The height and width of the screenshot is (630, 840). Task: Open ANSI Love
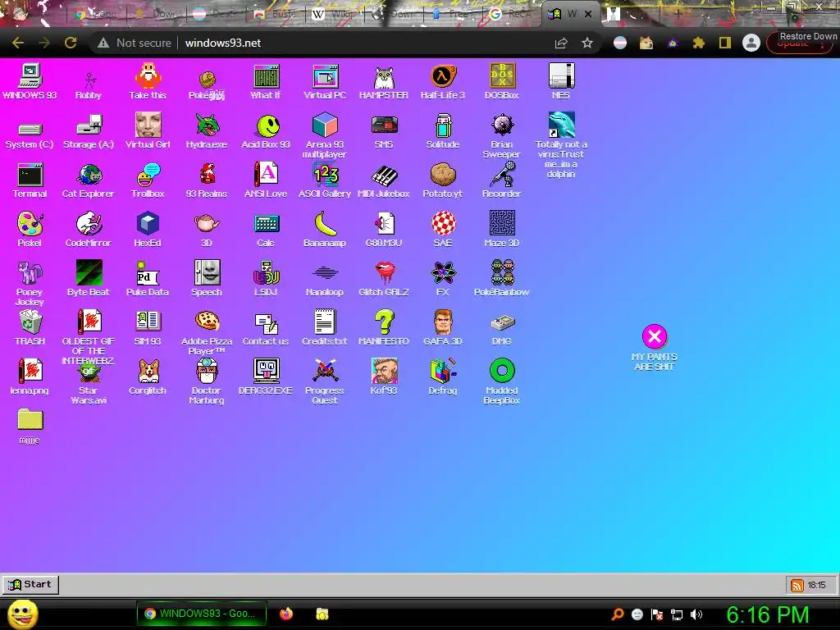coord(266,175)
